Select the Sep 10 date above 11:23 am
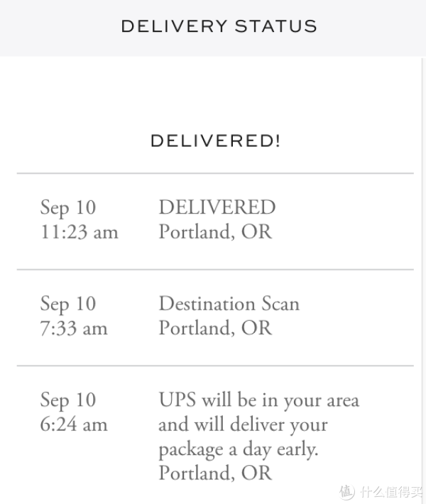This screenshot has width=426, height=504. [67, 208]
